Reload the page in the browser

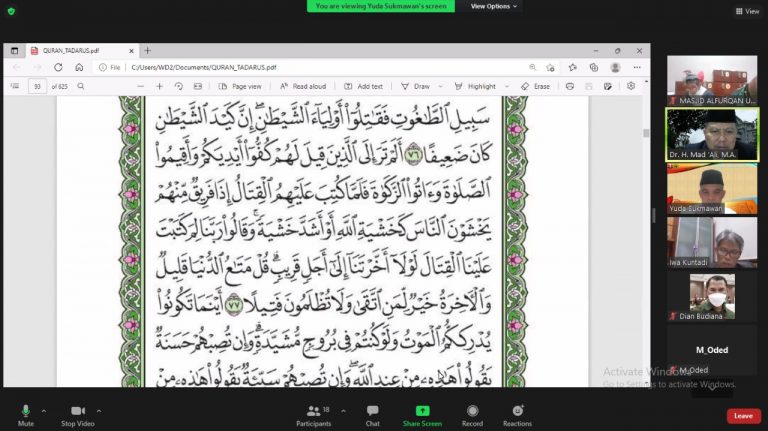coord(58,67)
